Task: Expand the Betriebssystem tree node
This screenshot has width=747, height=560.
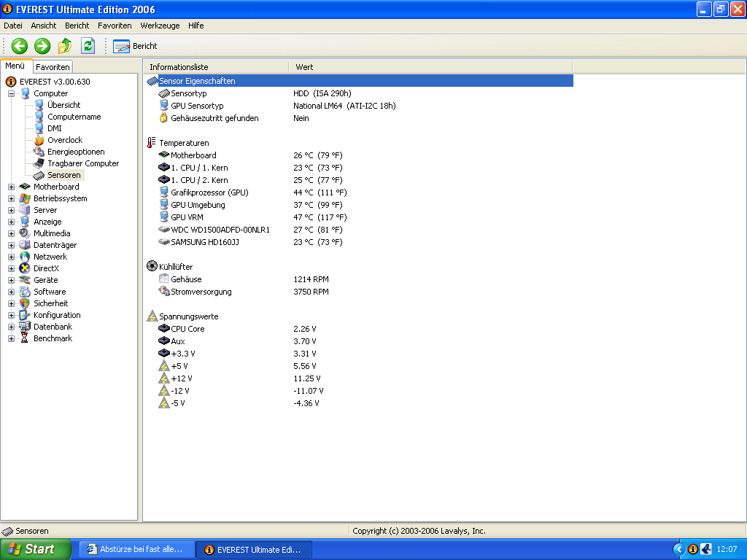Action: click(12, 198)
